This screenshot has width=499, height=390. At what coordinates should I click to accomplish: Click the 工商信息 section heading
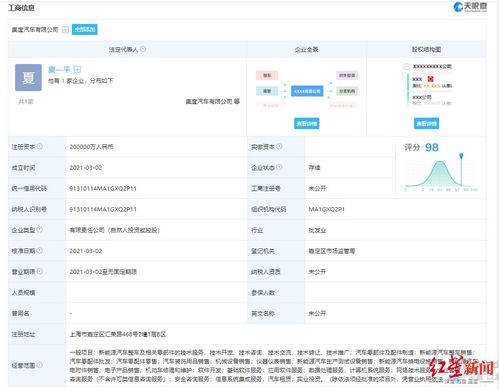[x=21, y=8]
